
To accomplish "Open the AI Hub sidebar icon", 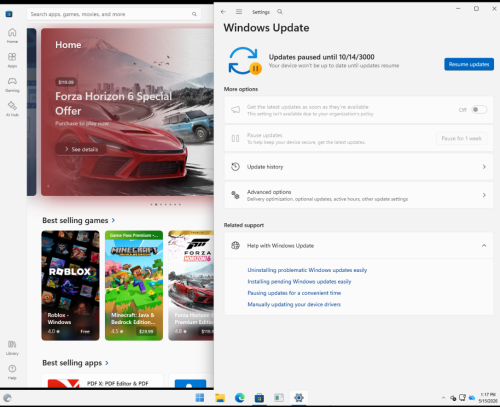I will [12, 109].
